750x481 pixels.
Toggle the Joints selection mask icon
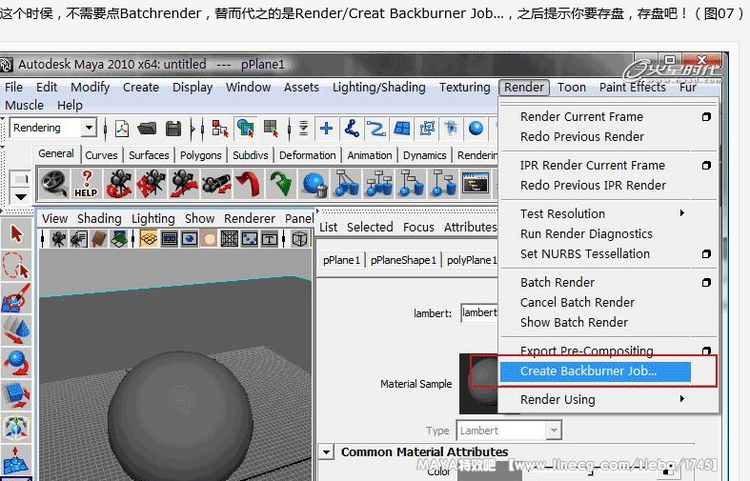click(x=352, y=128)
